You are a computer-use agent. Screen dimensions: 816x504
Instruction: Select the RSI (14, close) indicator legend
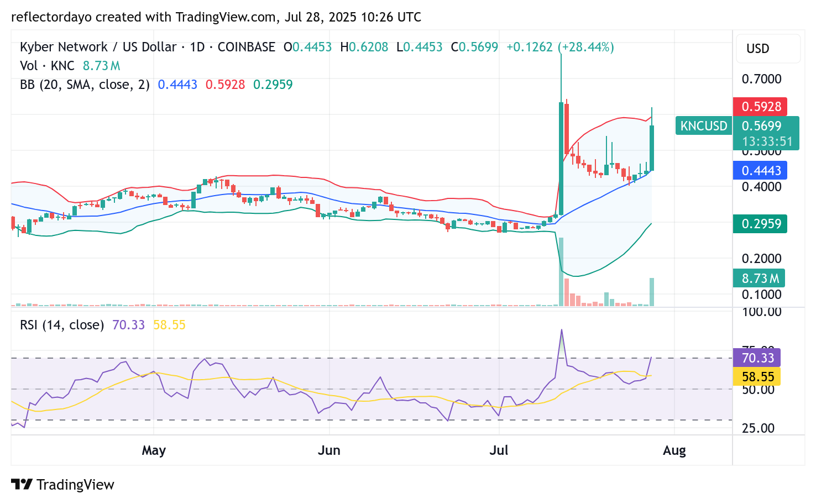tap(62, 325)
